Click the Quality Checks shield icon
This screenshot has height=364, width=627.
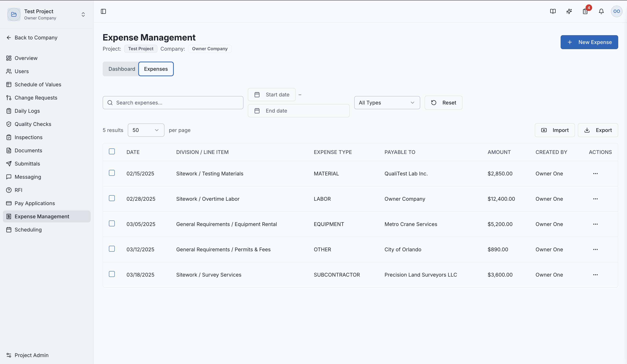point(9,124)
